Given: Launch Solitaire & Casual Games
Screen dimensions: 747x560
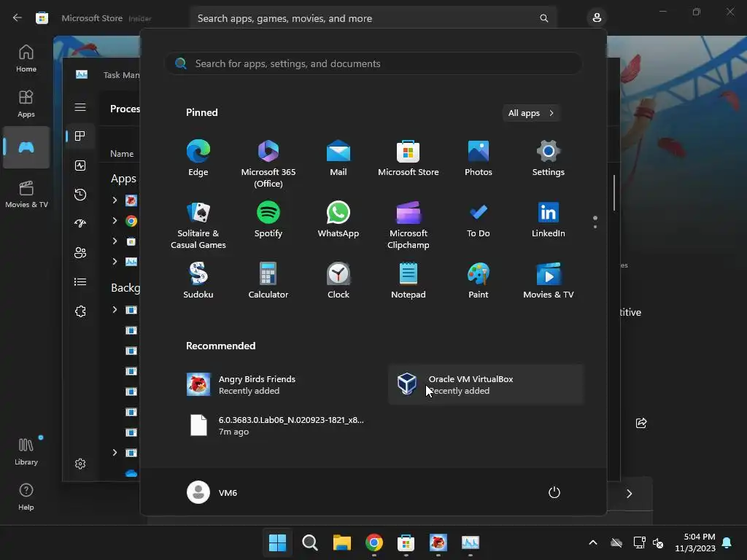Looking at the screenshot, I should click(198, 225).
